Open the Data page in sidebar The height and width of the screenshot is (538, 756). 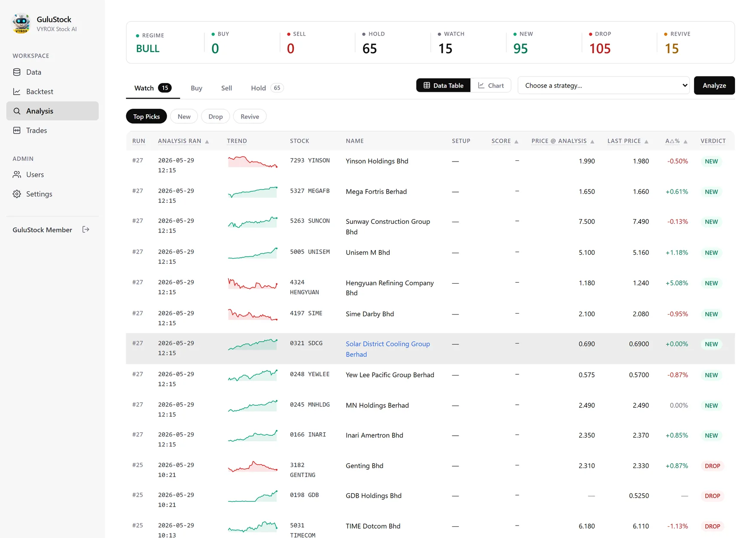pos(52,72)
